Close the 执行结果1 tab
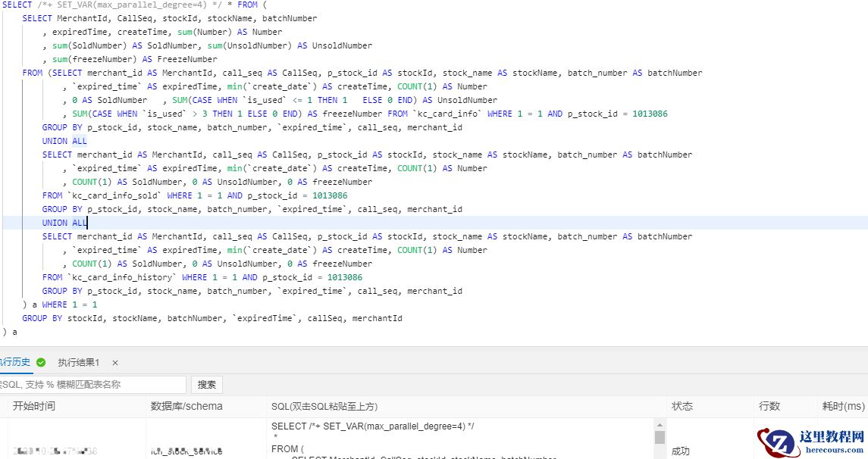Screen dimensions: 868x459 (x=115, y=363)
